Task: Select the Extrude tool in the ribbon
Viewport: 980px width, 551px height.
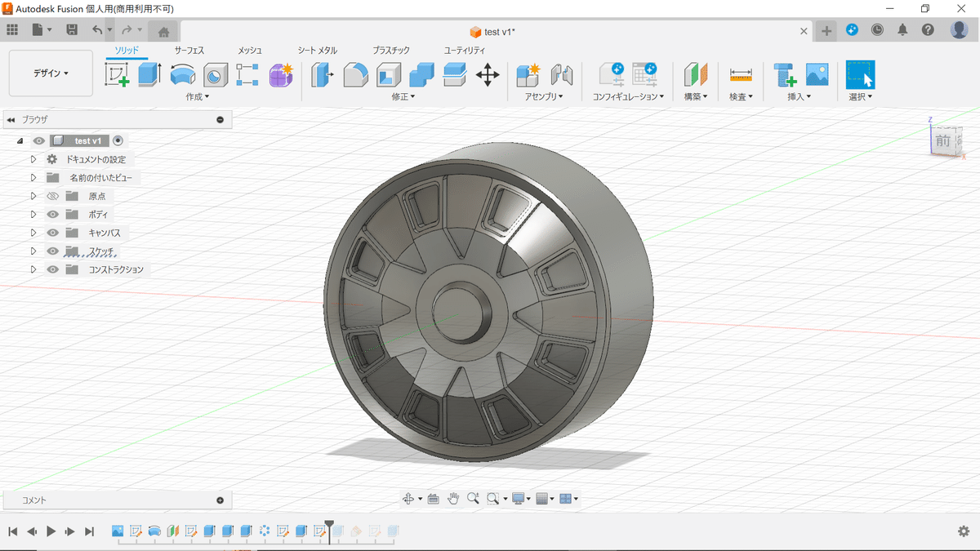Action: point(149,75)
